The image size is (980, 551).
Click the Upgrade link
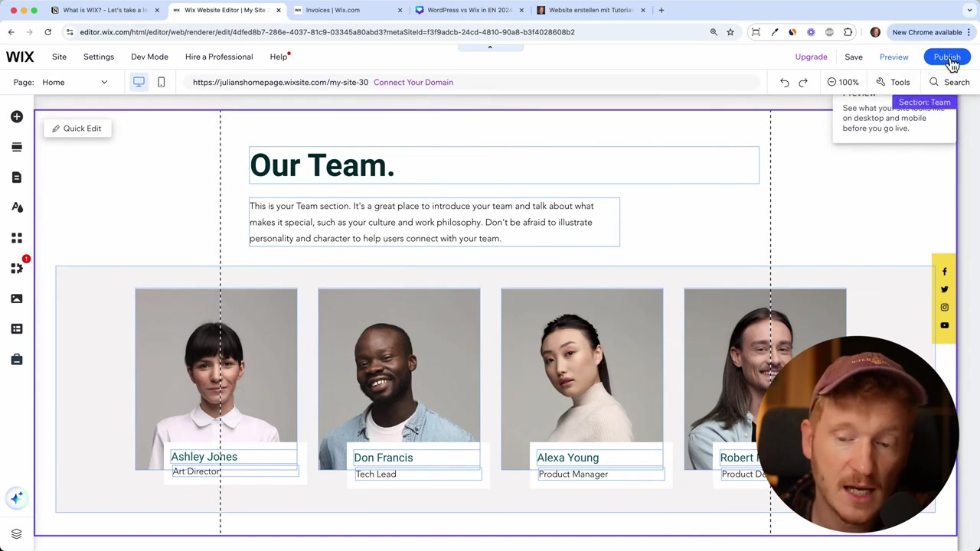click(811, 57)
